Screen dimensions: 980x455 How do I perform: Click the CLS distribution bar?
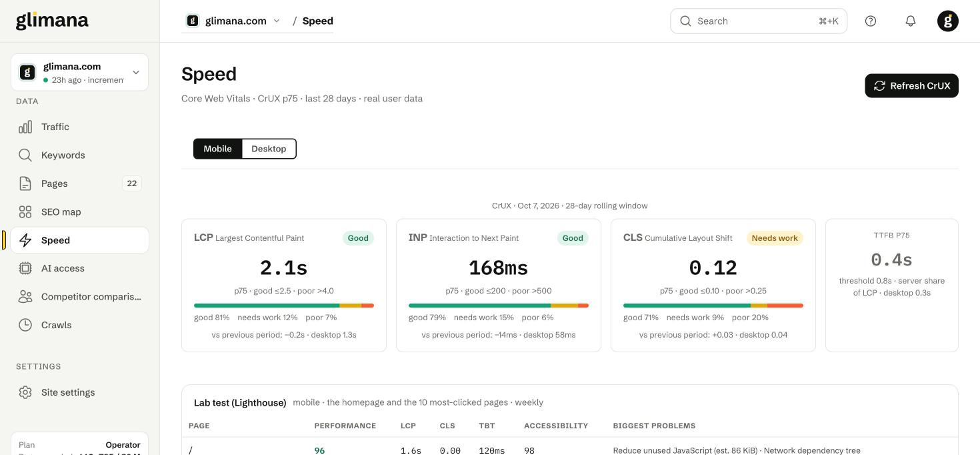(x=713, y=306)
